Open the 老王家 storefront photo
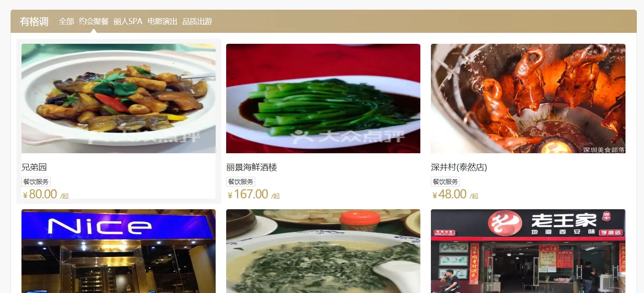Viewport: 644px width, 293px height. pyautogui.click(x=528, y=251)
